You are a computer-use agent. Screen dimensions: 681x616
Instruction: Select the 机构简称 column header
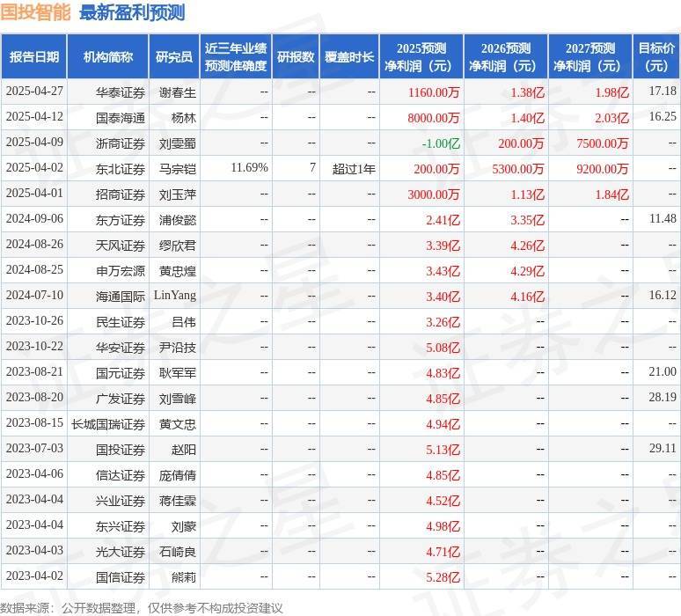tap(108, 57)
